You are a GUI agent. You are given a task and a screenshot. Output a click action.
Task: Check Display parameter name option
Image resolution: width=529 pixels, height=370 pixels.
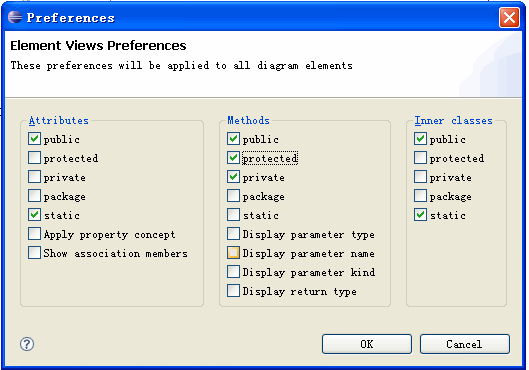[x=233, y=253]
